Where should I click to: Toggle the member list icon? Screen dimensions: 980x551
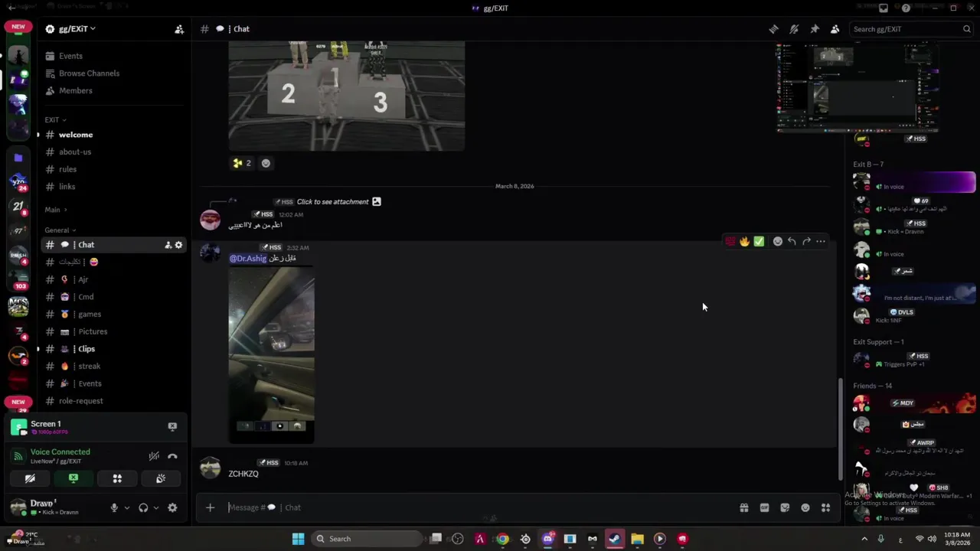point(835,29)
